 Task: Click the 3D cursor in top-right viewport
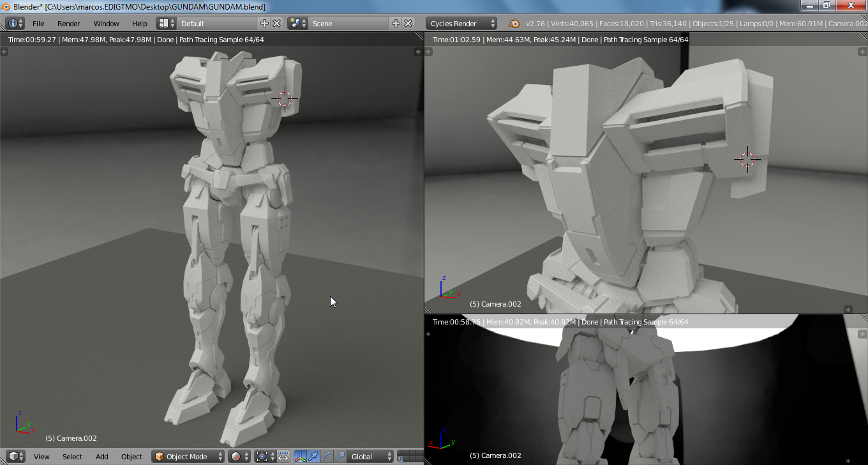(x=747, y=160)
